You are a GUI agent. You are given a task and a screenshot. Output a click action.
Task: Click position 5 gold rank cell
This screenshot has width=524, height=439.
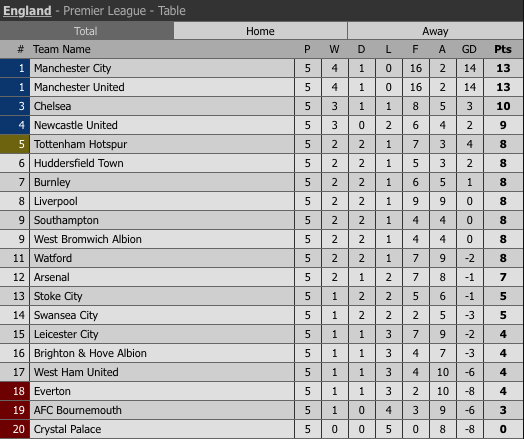coord(15,144)
